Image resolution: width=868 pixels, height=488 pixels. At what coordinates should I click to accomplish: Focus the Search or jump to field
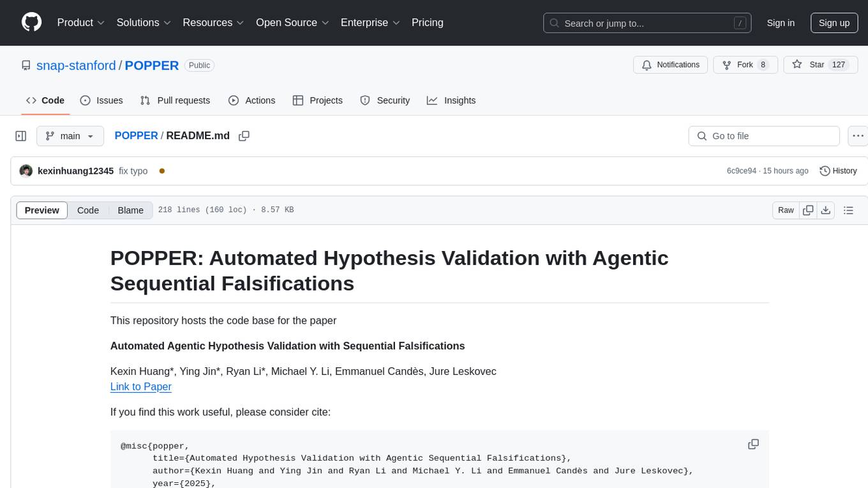(647, 23)
